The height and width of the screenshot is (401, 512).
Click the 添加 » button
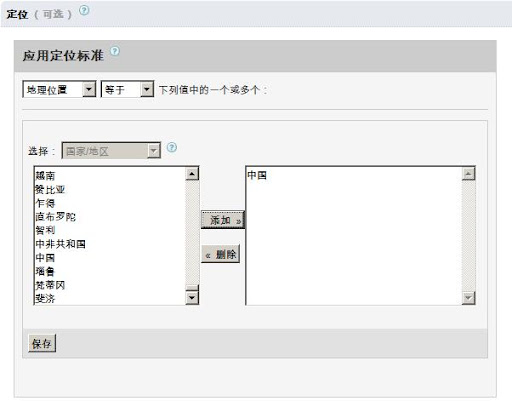click(x=223, y=220)
